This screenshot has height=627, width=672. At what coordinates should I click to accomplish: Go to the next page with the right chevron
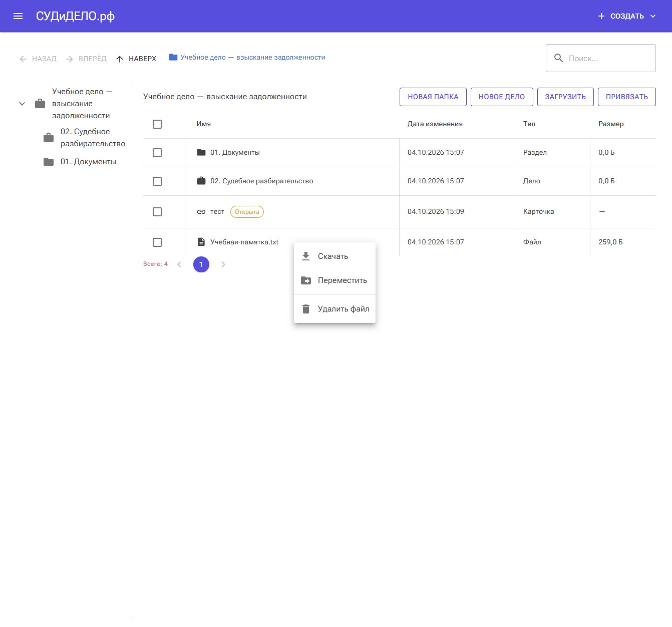pos(223,264)
